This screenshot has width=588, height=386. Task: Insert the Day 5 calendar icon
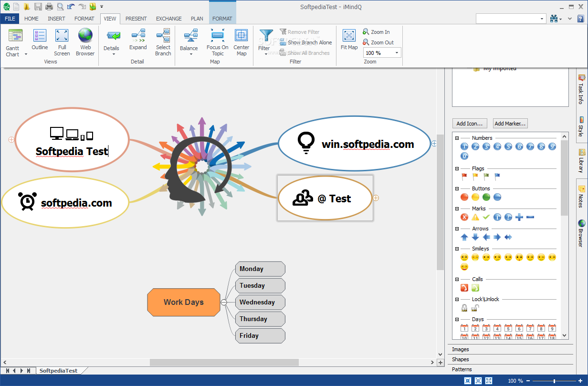click(508, 328)
